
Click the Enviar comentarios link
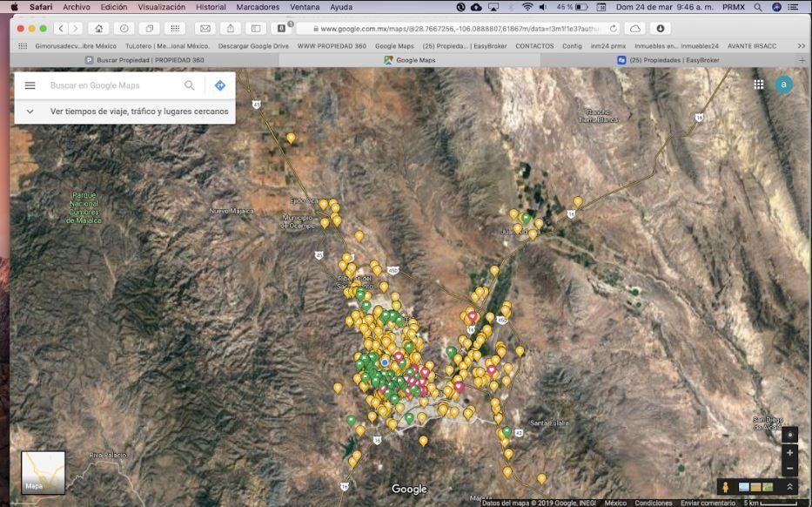coord(706,503)
